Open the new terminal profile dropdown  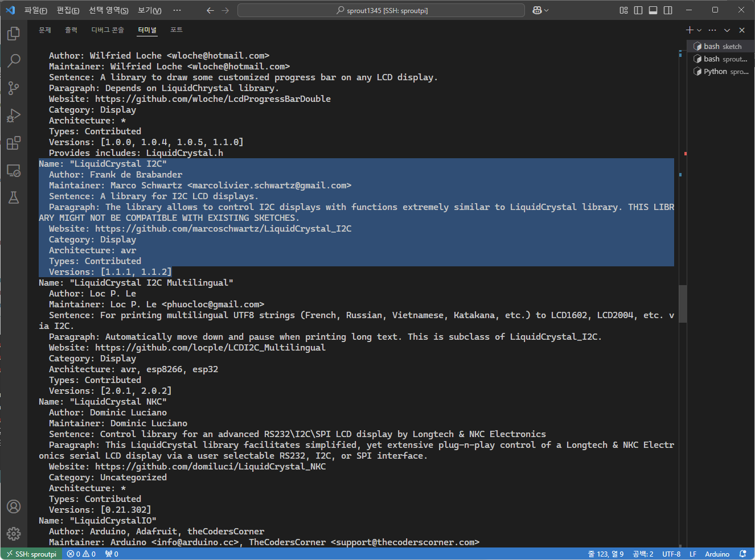click(699, 30)
